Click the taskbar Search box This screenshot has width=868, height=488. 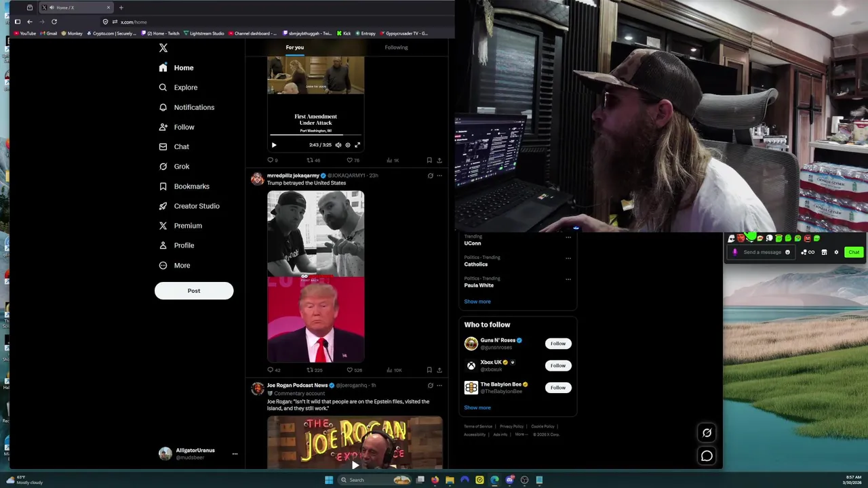click(x=375, y=480)
